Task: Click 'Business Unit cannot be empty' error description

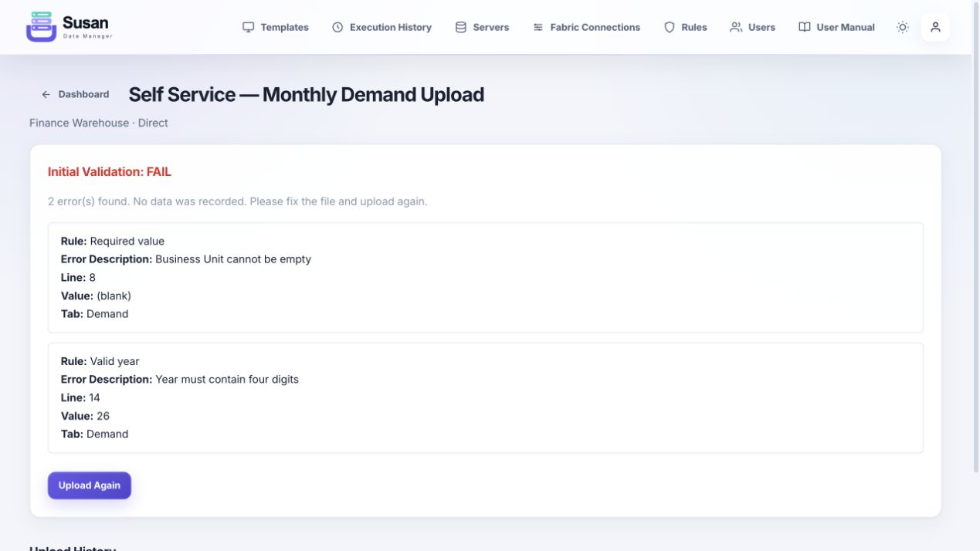Action: 233,259
